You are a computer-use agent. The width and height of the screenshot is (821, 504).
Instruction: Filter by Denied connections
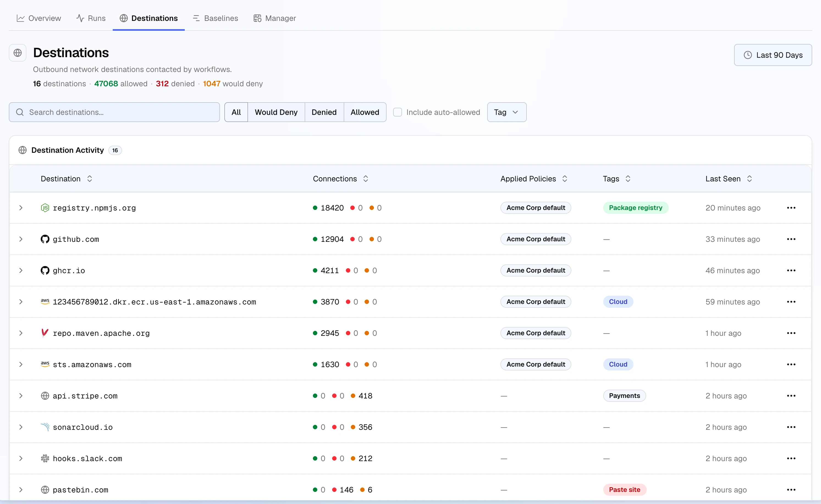point(324,112)
